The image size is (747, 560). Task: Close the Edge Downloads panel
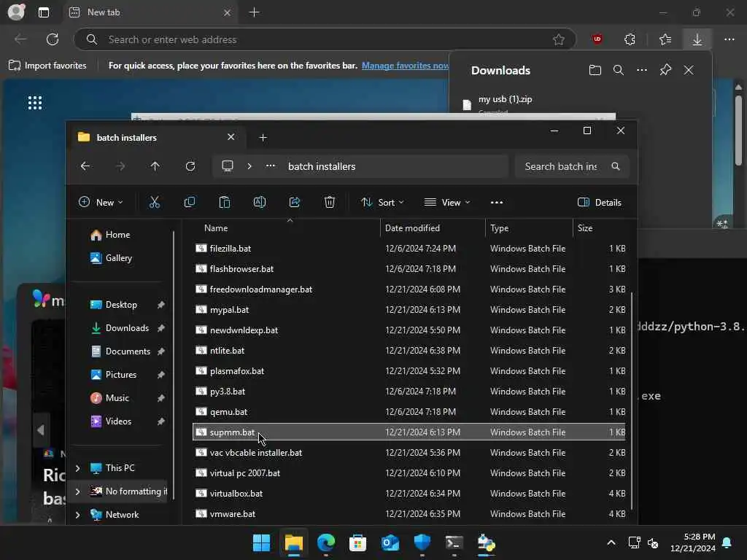tap(689, 71)
